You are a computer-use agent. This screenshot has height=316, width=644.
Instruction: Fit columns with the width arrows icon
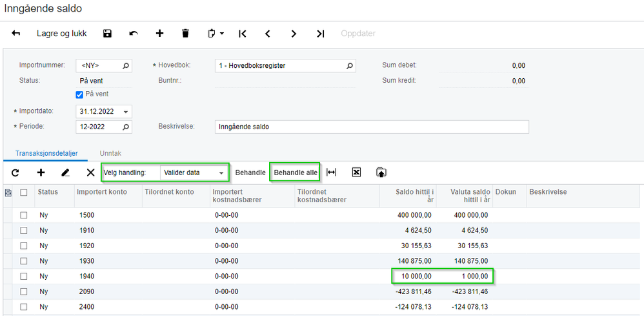point(332,173)
